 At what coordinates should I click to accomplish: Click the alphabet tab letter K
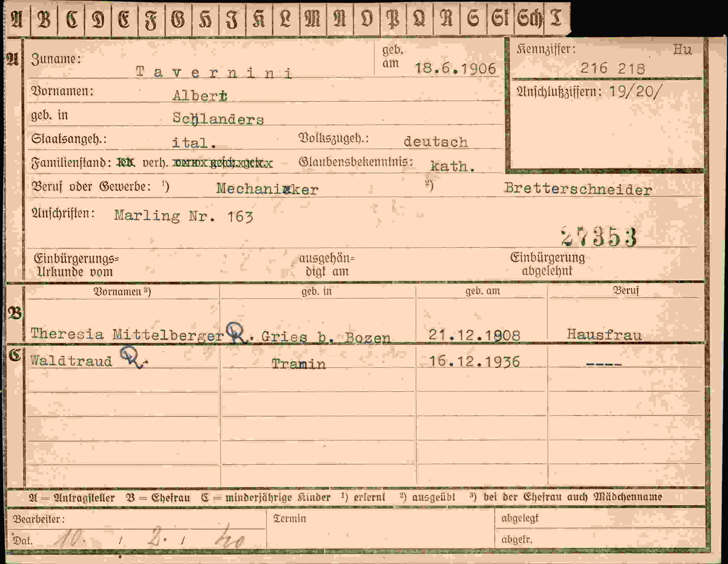click(x=259, y=19)
